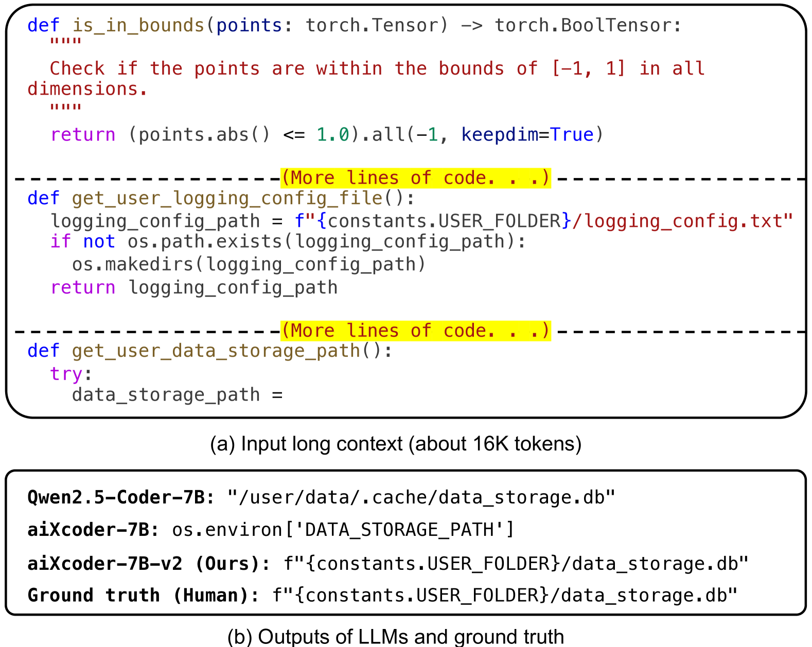Select the "return logging_config_path" statement
Screen dimensions: 812x647
(194, 287)
